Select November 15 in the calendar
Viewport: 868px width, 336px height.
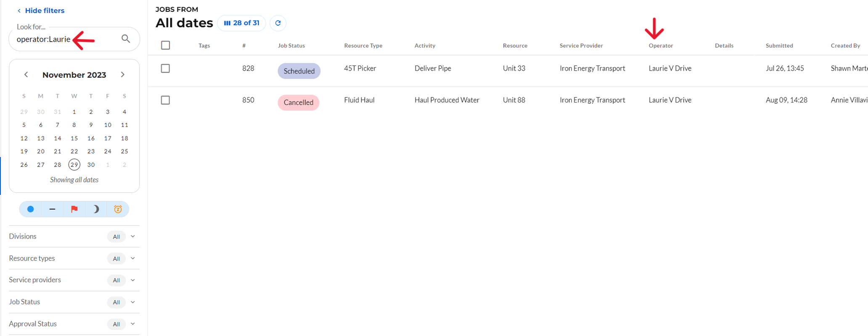click(x=74, y=138)
